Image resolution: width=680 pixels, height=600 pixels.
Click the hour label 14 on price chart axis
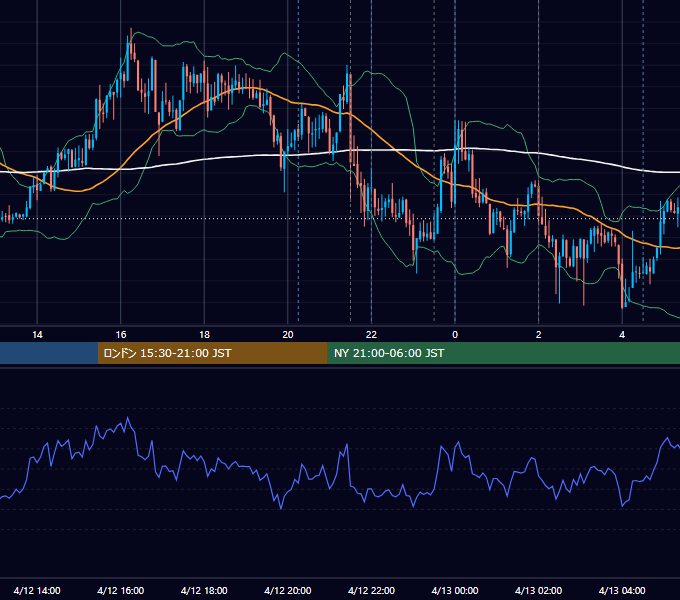tap(37, 335)
